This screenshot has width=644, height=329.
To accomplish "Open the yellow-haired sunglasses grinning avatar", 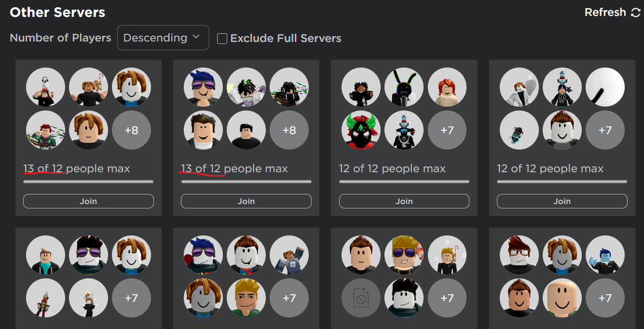I will (404, 255).
